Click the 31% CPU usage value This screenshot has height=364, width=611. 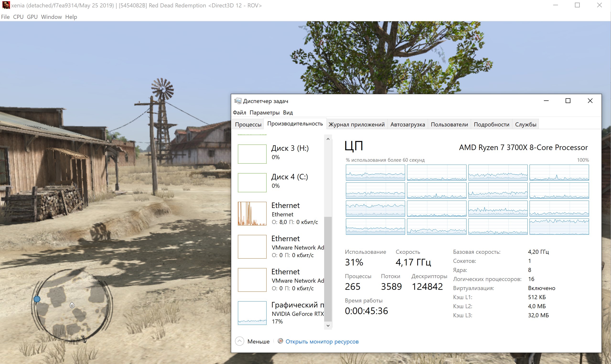[354, 262]
